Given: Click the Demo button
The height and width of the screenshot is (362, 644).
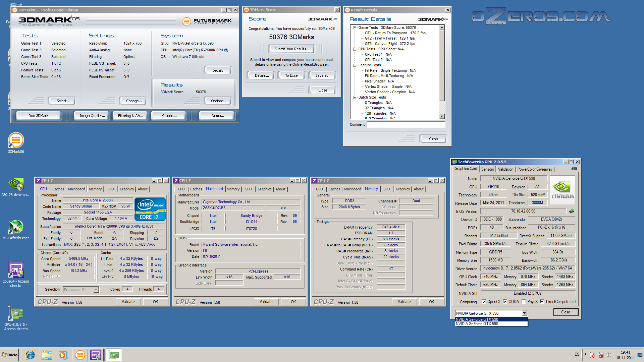Looking at the screenshot, I should [217, 116].
